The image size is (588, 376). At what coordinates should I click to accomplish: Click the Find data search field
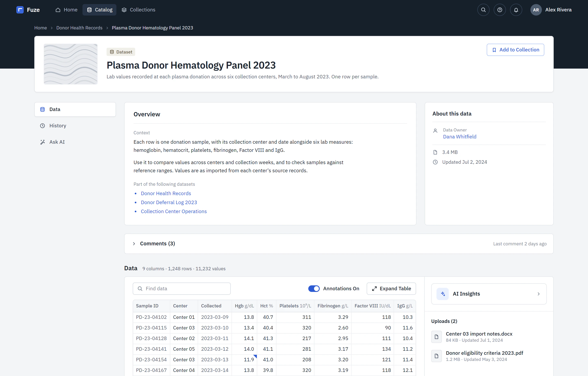182,289
